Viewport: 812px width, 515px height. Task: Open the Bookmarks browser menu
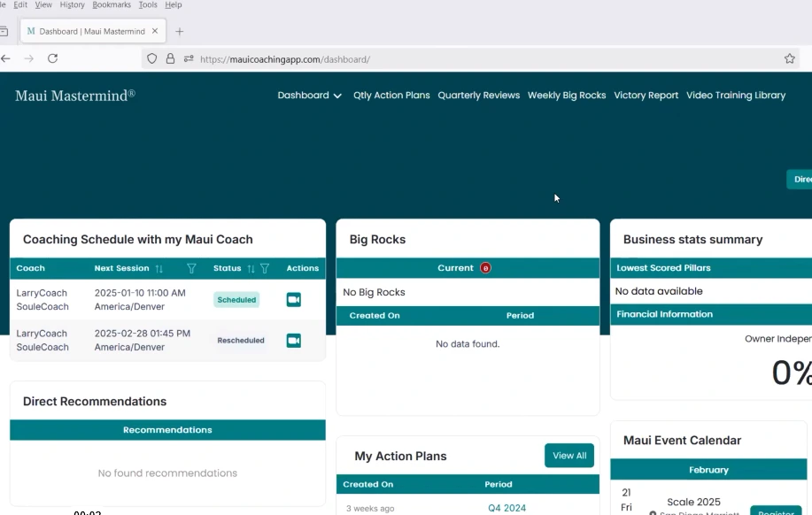(x=112, y=4)
